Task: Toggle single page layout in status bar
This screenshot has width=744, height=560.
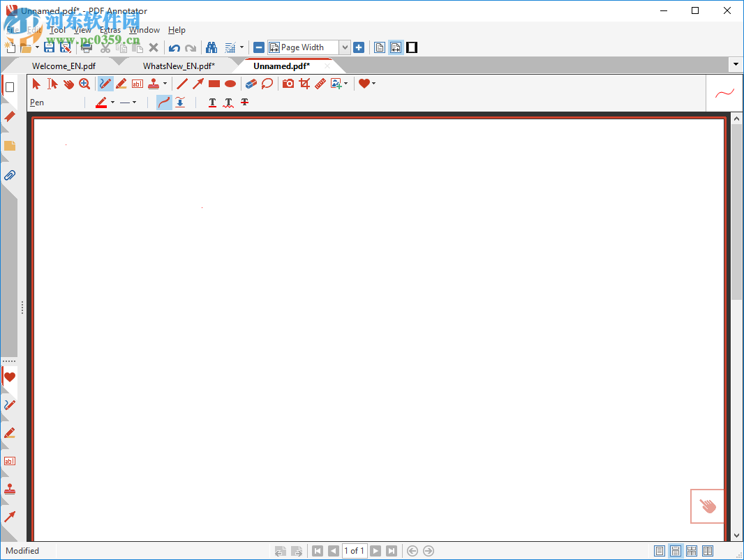Action: [x=660, y=551]
